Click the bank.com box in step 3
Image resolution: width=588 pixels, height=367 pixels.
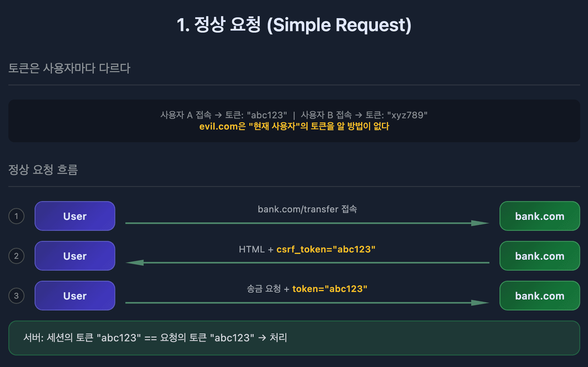click(540, 296)
